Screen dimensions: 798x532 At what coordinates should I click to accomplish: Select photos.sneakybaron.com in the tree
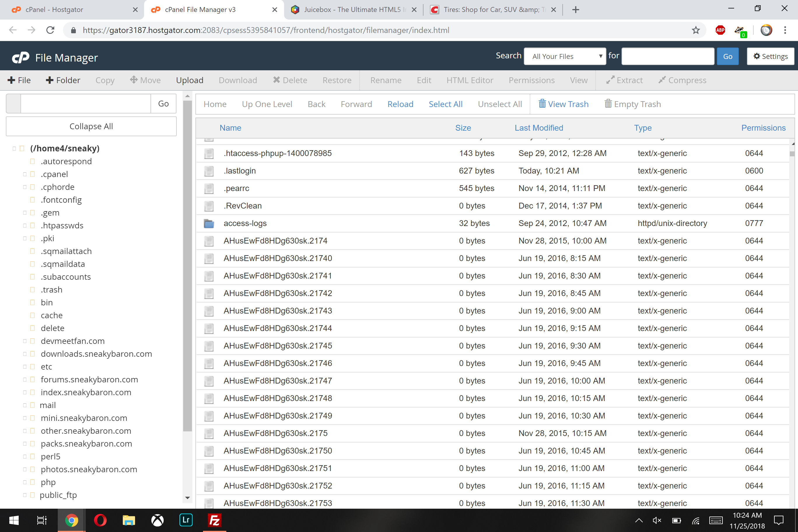click(89, 470)
